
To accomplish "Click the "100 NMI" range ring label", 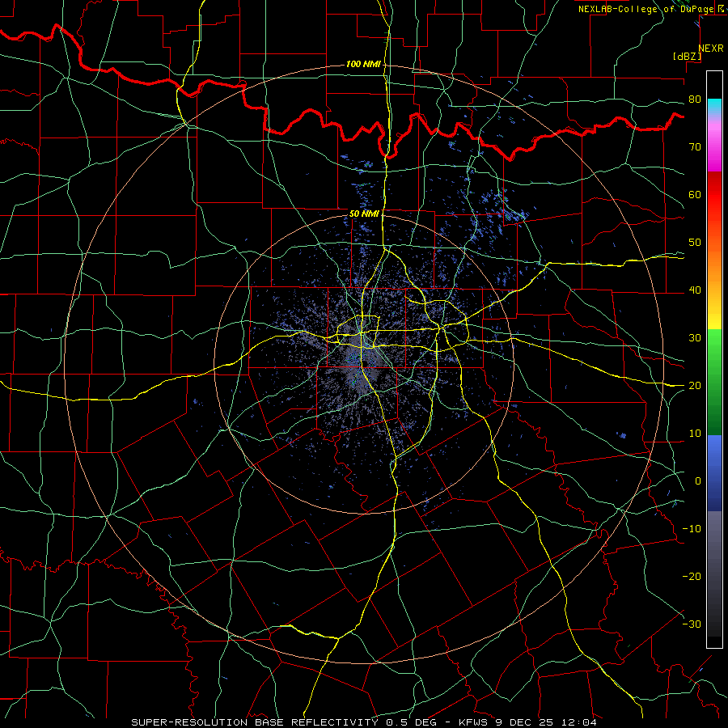I will tap(363, 64).
